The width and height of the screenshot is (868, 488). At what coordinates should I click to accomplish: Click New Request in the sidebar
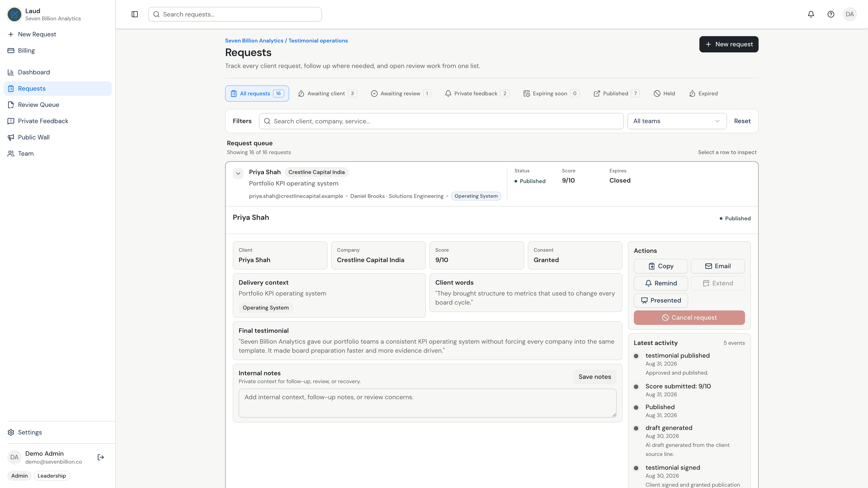58,34
